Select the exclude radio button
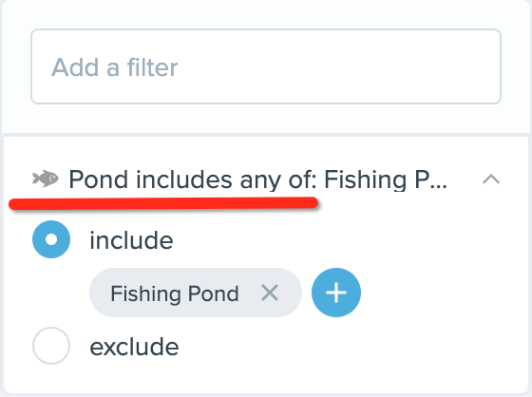The image size is (532, 397). point(51,346)
